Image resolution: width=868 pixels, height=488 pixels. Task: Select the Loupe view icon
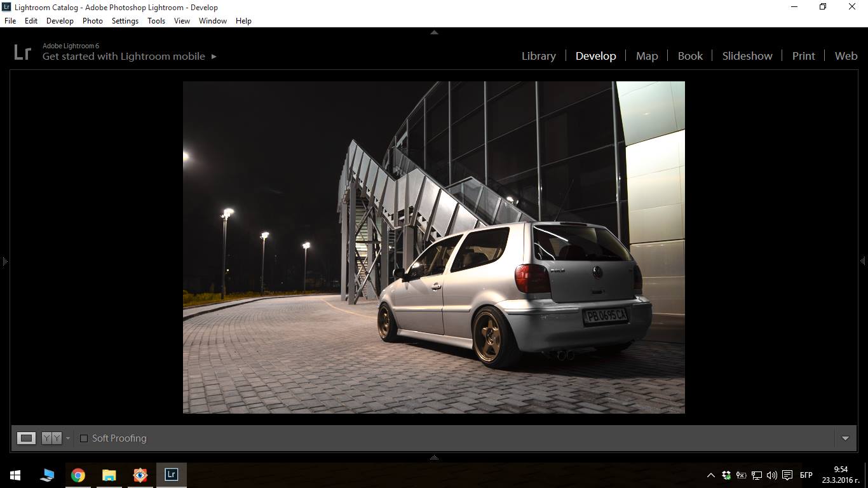pyautogui.click(x=26, y=438)
